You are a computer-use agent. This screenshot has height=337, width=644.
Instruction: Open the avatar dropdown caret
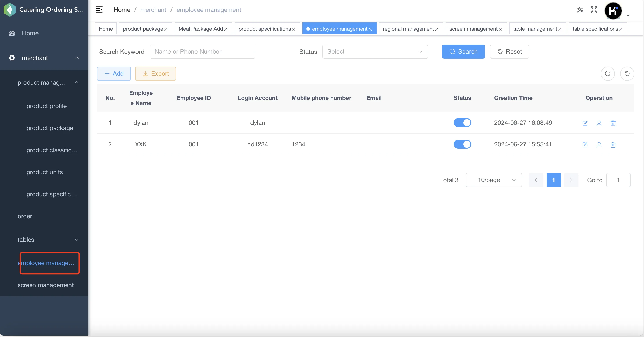tap(628, 15)
